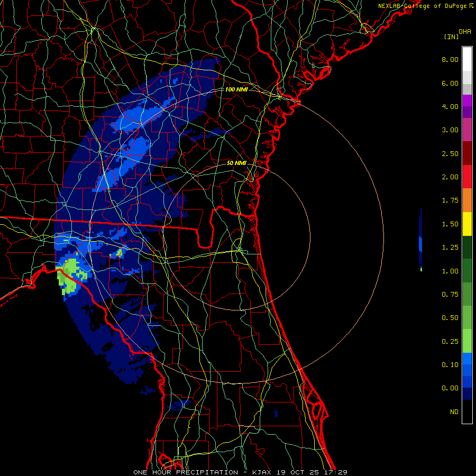
Task: Select the 1.00 scale label
Action: 450,271
